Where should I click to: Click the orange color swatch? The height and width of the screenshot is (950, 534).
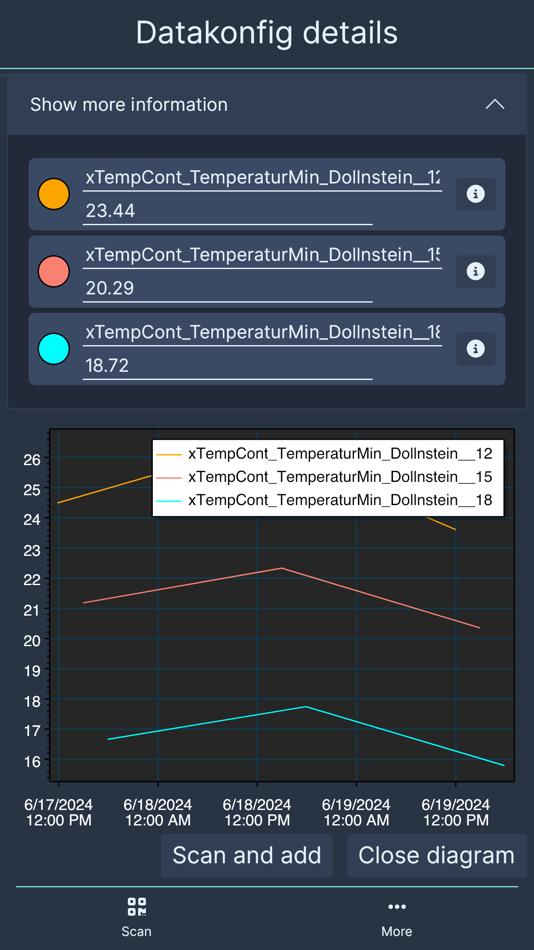tap(54, 194)
